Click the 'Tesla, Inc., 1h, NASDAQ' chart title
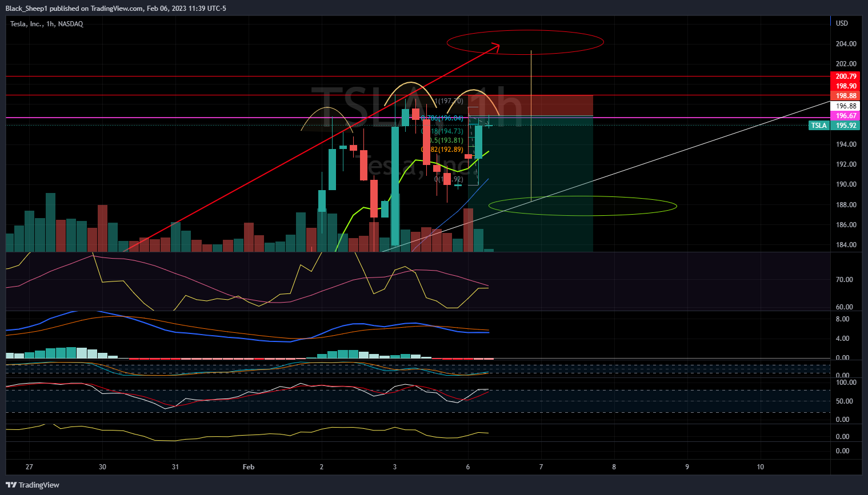 point(47,24)
